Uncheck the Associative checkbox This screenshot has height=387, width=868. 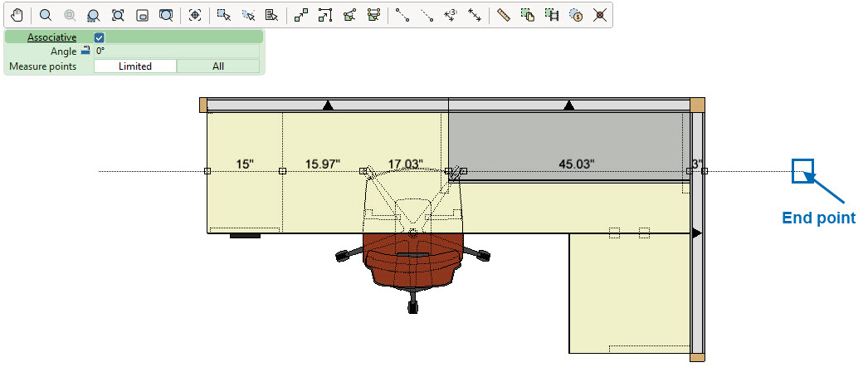click(x=99, y=37)
